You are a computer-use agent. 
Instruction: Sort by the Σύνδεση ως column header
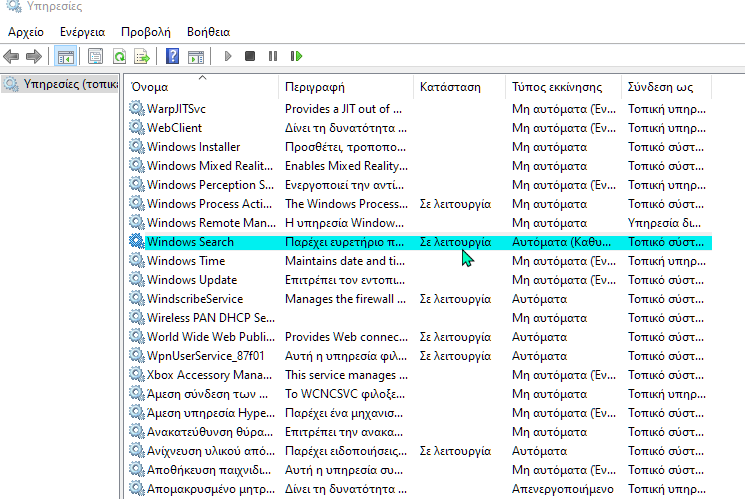coord(660,87)
